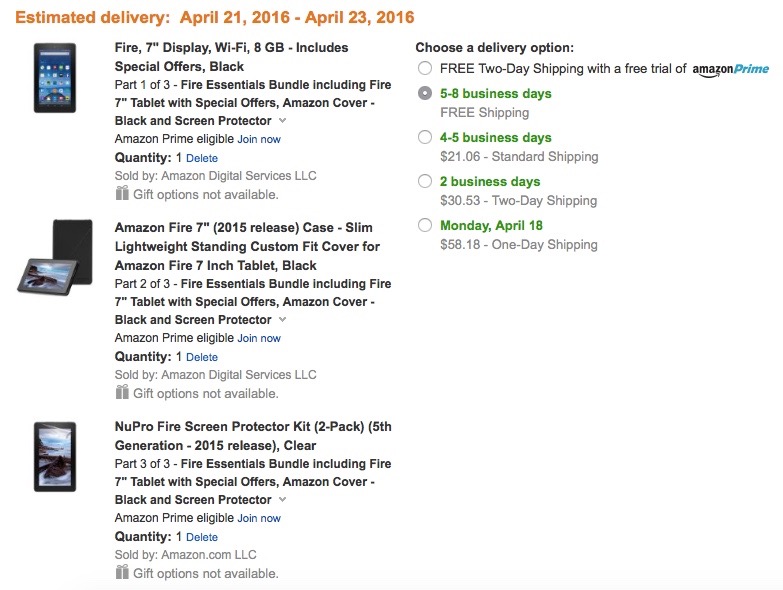Delete the NuPro Screen Protector Kit
The width and height of the screenshot is (783, 590).
(x=202, y=537)
